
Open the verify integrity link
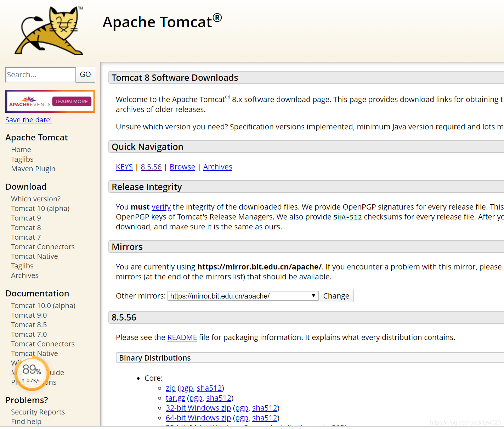click(161, 207)
